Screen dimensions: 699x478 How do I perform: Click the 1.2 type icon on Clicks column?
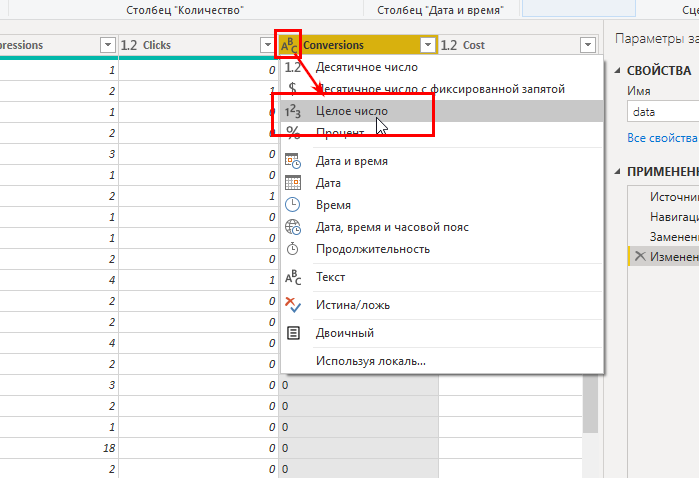[129, 45]
